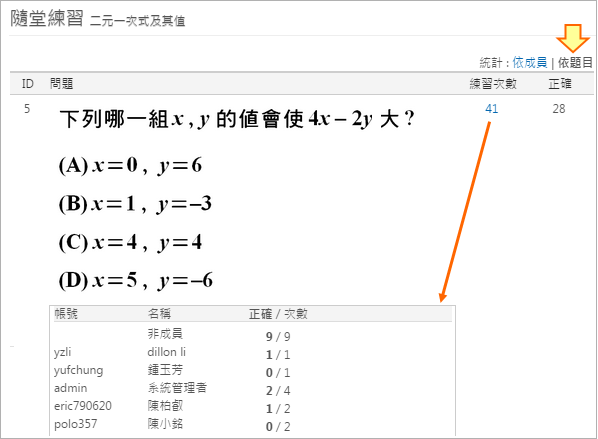Click the 問題 column header
Viewport: 598px width, 439px height.
[x=61, y=84]
